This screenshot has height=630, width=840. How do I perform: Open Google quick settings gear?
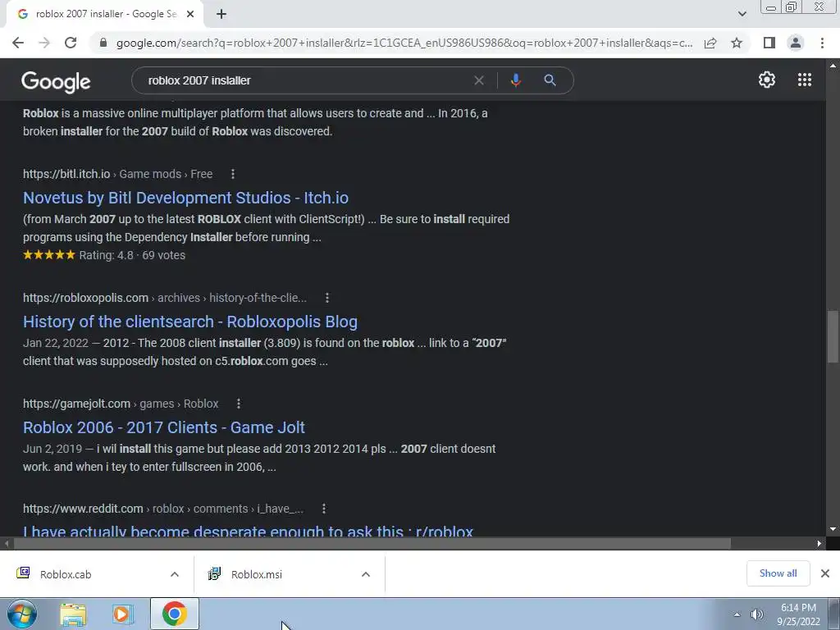pos(767,80)
